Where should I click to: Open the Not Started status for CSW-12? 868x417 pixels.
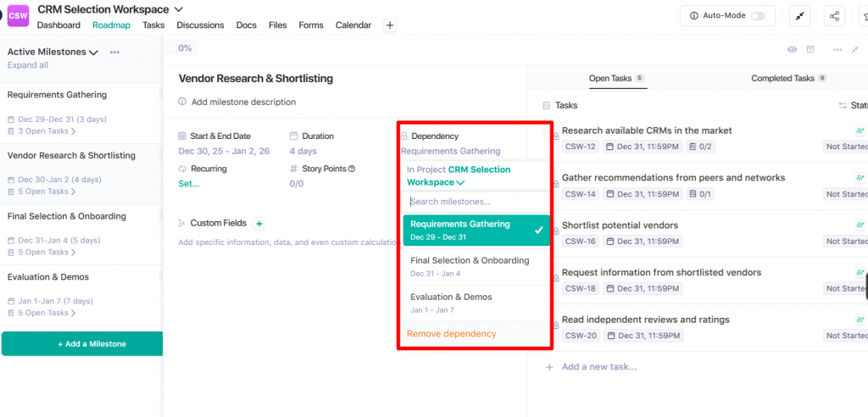[845, 147]
